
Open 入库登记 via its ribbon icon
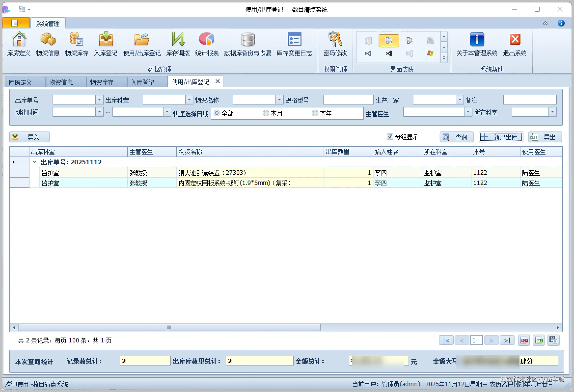(106, 44)
